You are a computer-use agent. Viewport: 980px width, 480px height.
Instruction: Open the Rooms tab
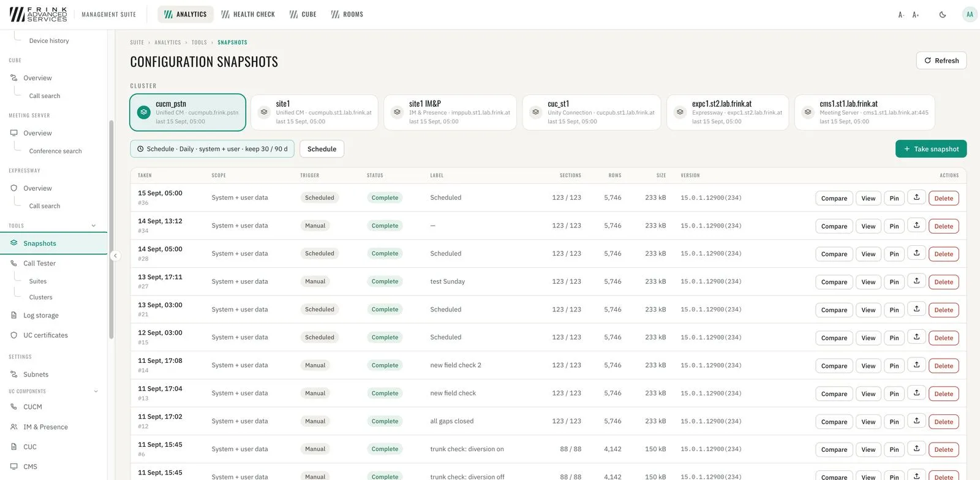pyautogui.click(x=347, y=15)
